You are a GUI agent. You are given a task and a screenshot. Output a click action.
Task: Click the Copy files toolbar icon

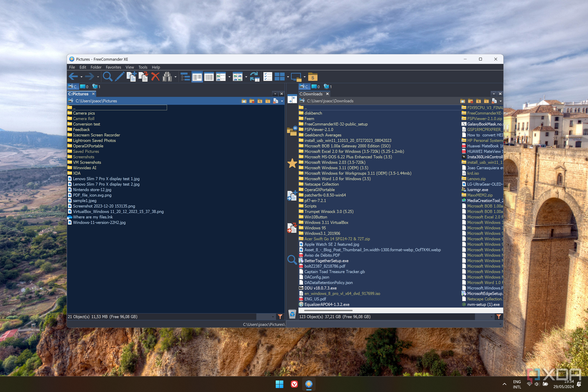coord(132,77)
